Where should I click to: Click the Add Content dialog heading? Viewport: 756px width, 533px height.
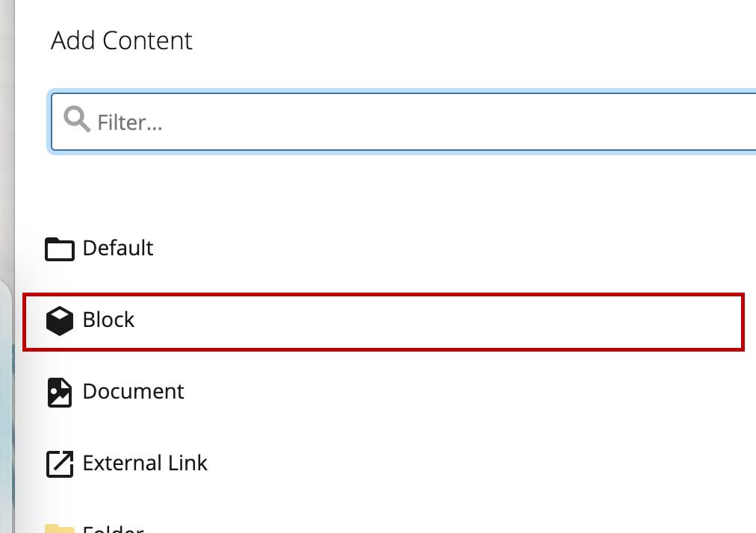click(121, 40)
